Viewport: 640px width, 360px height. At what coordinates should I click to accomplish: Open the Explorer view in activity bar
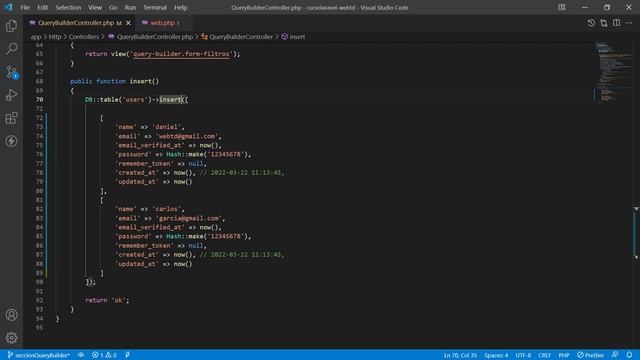pos(11,26)
